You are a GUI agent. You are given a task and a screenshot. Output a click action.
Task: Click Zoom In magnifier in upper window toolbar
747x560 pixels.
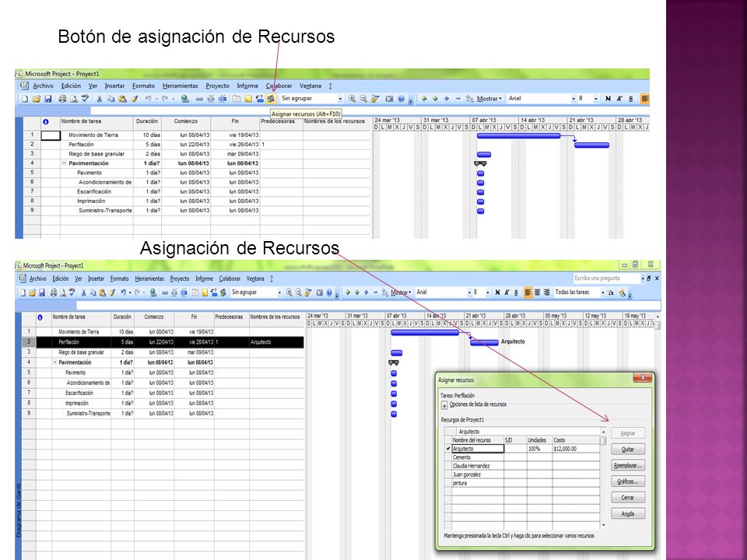click(x=352, y=99)
